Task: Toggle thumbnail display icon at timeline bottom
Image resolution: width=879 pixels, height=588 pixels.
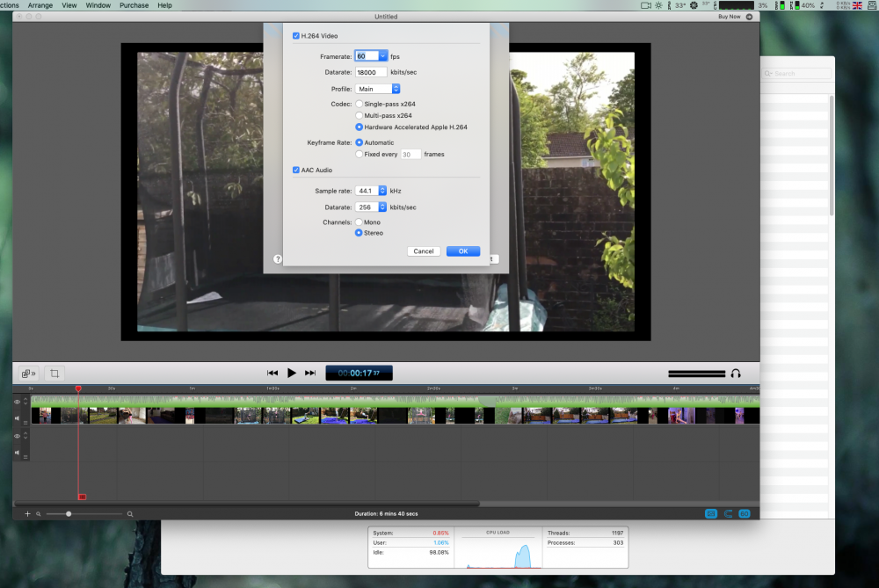Action: click(711, 513)
